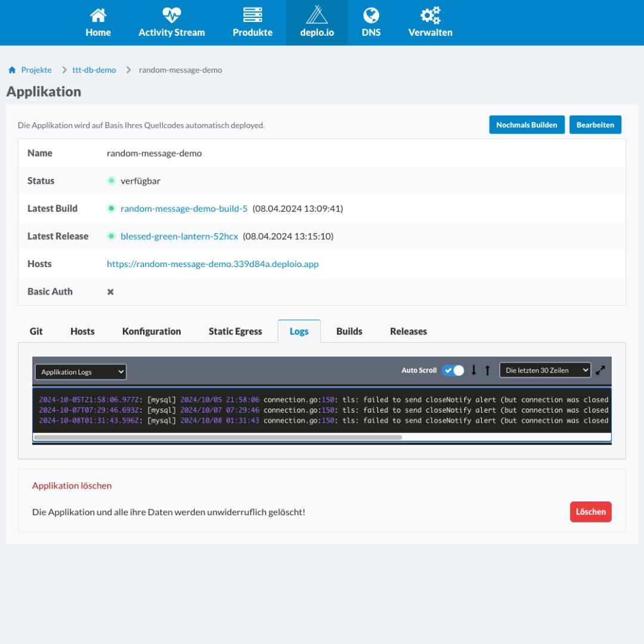Open the Produkte server icon

coord(253,15)
